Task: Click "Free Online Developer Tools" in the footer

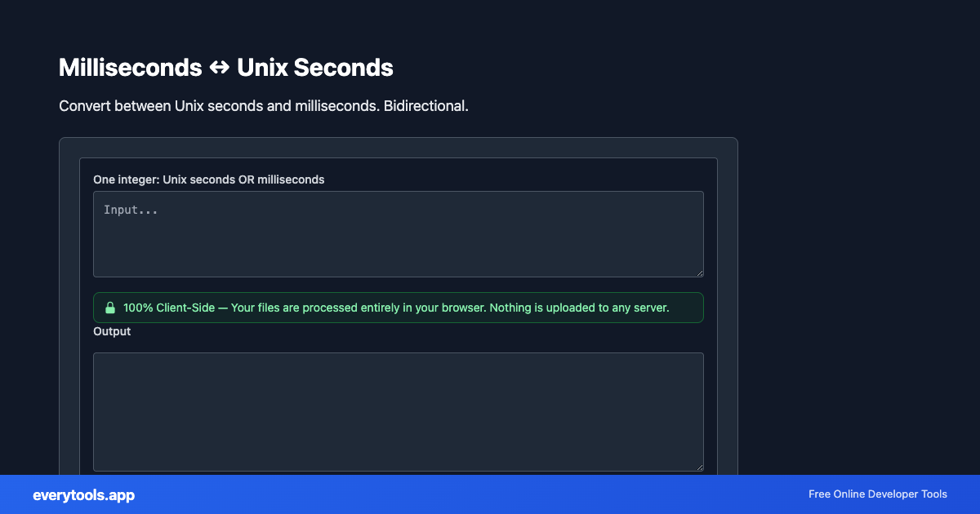Action: [878, 494]
